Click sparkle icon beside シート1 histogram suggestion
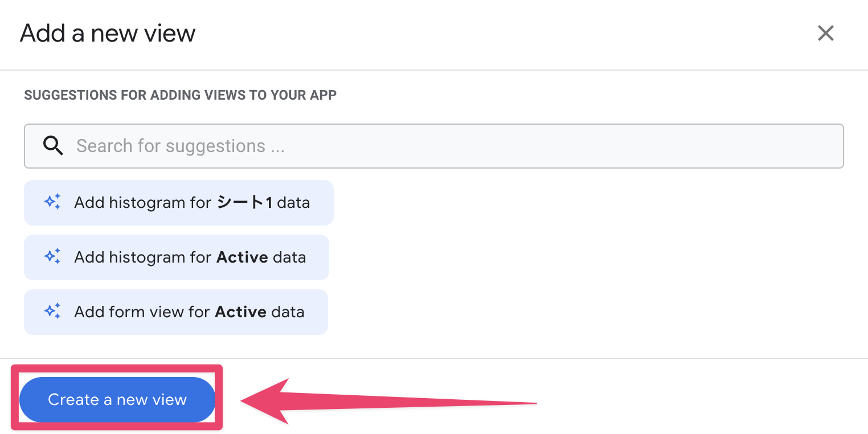Screen dimensions: 868x434 tap(52, 202)
